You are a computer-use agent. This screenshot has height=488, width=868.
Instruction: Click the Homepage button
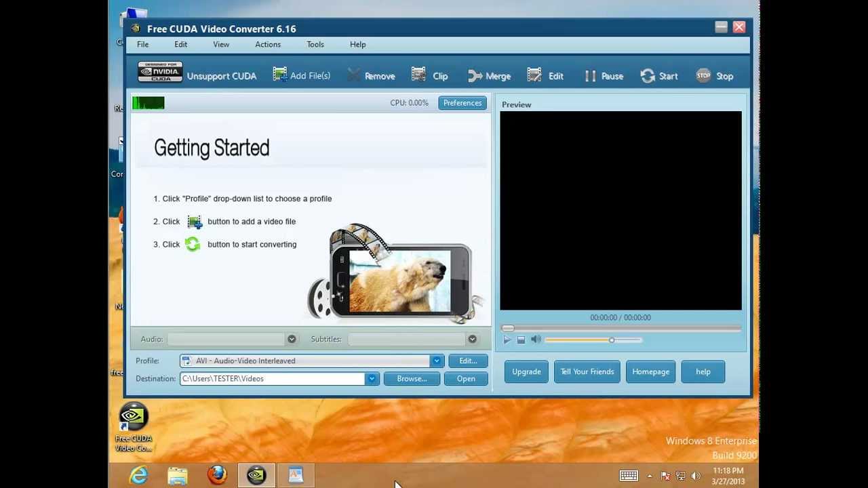pos(651,371)
